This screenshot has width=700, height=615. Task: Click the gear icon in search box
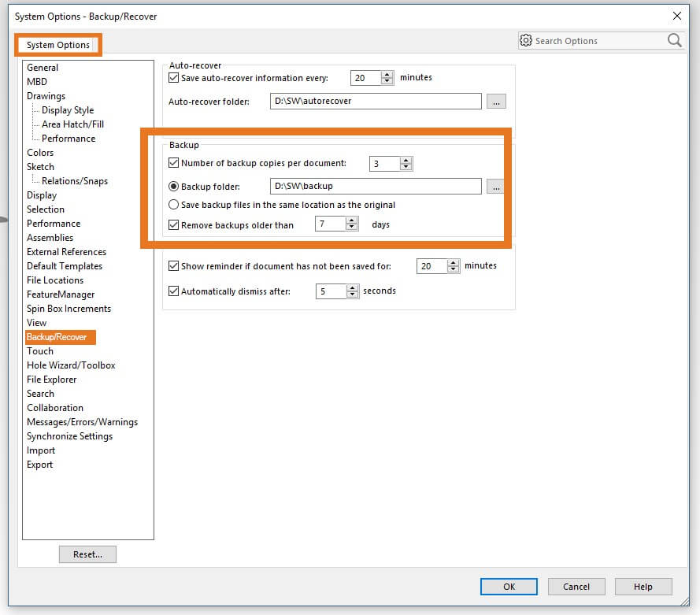pyautogui.click(x=526, y=41)
